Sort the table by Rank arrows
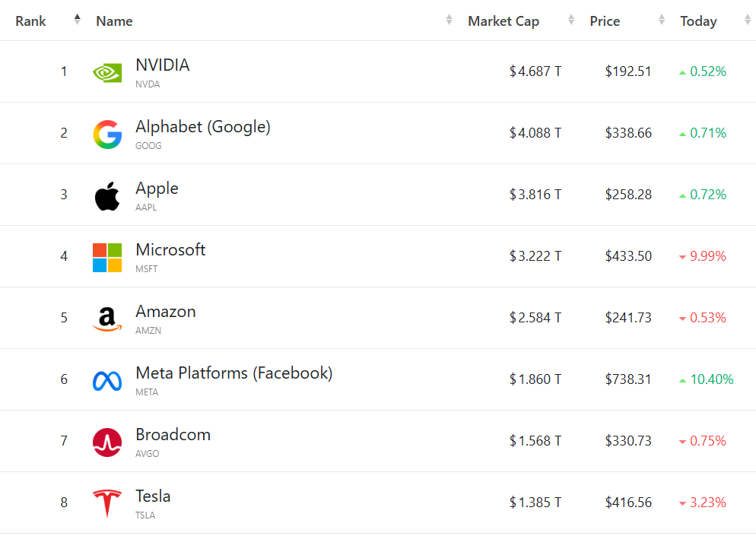This screenshot has width=756, height=536. tap(77, 21)
